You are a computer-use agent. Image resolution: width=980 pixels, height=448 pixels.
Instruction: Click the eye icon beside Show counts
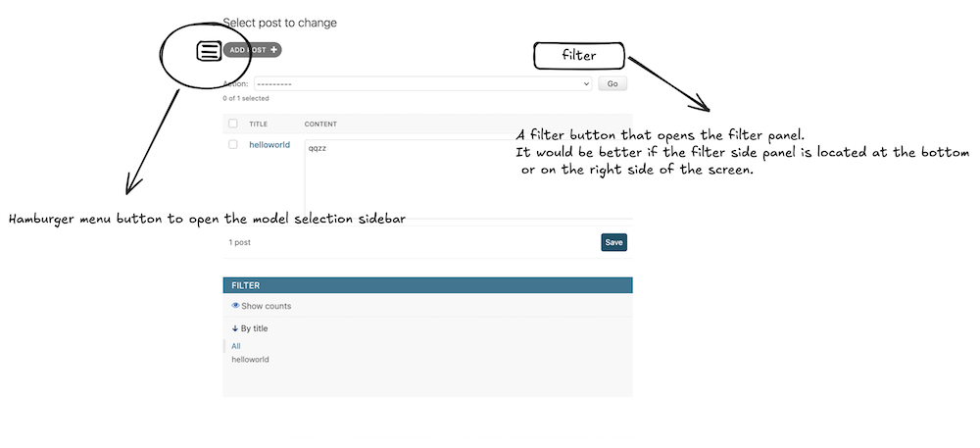pyautogui.click(x=235, y=306)
